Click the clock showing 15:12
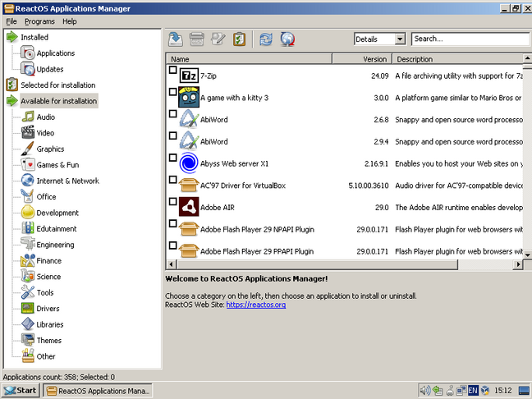This screenshot has height=399, width=532. [502, 391]
